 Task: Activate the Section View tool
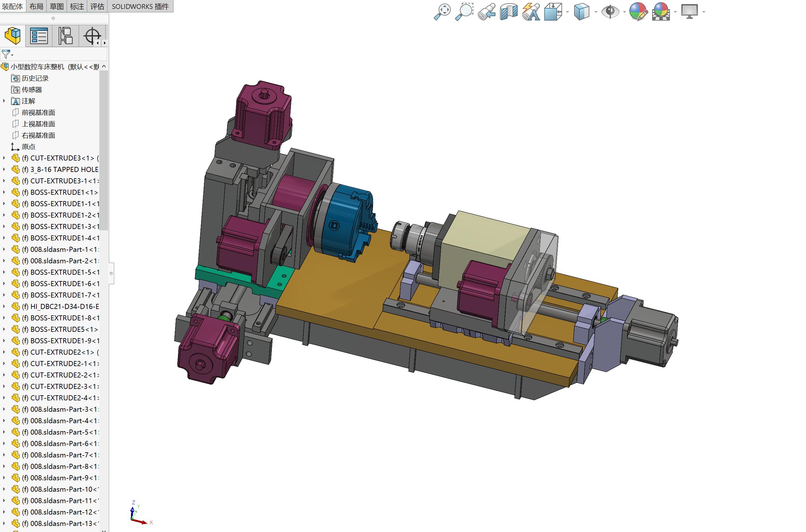pos(508,12)
